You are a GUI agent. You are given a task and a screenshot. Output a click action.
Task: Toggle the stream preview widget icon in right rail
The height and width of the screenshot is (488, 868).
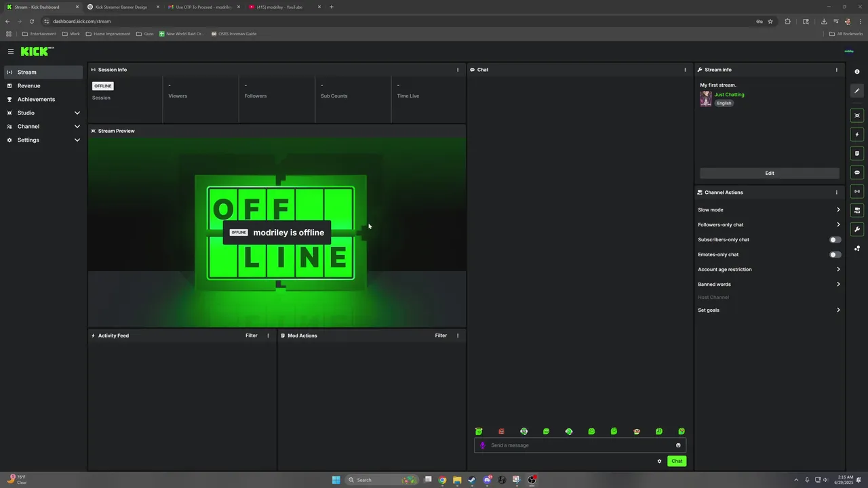[x=857, y=115]
